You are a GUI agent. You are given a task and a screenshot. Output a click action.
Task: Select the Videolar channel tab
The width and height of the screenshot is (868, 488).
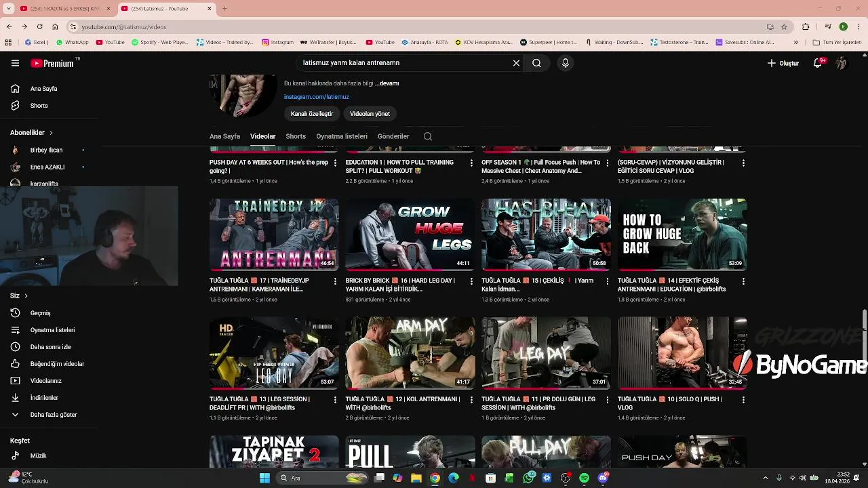coord(262,136)
